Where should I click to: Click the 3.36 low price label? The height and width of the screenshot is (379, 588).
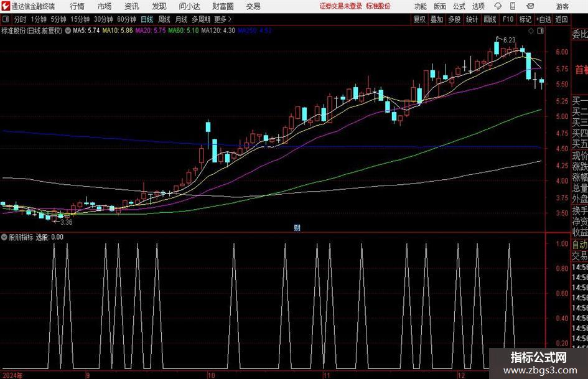[x=66, y=222]
